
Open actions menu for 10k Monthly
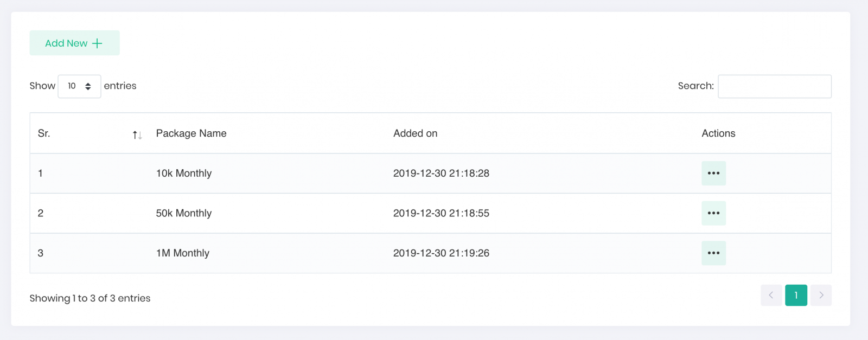tap(713, 174)
